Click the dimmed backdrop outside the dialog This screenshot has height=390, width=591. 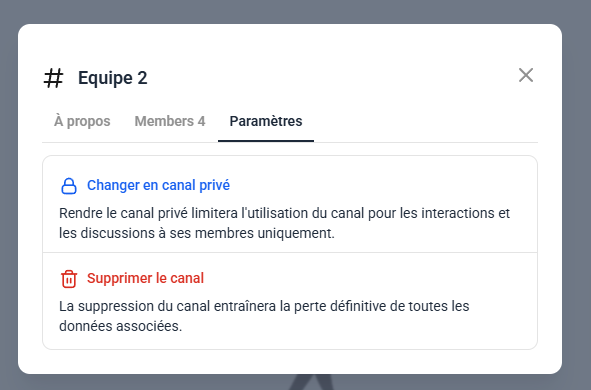tap(577, 188)
